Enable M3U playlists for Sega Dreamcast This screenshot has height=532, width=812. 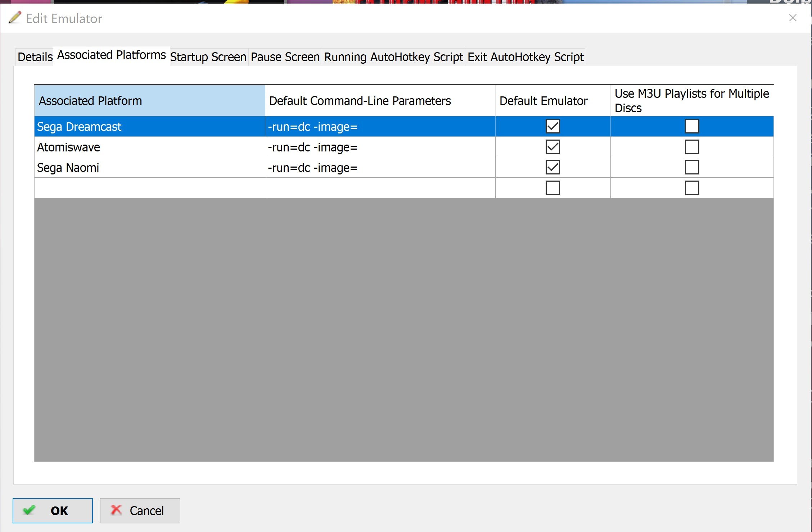tap(692, 126)
